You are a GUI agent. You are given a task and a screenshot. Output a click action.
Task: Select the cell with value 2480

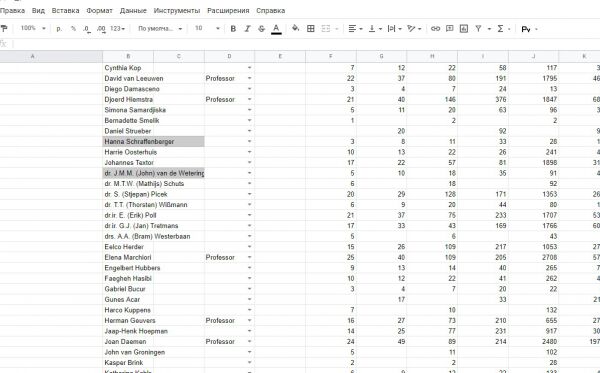point(533,342)
